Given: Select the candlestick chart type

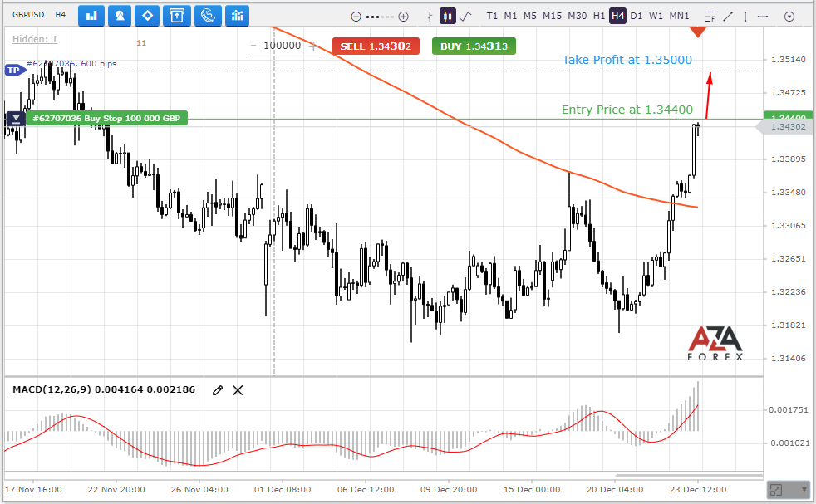Looking at the screenshot, I should pos(448,16).
